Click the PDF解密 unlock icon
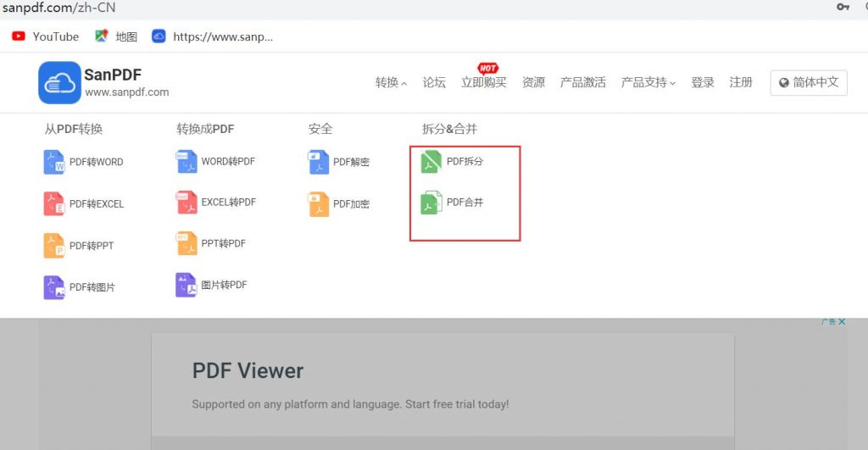868x450 pixels. point(319,162)
